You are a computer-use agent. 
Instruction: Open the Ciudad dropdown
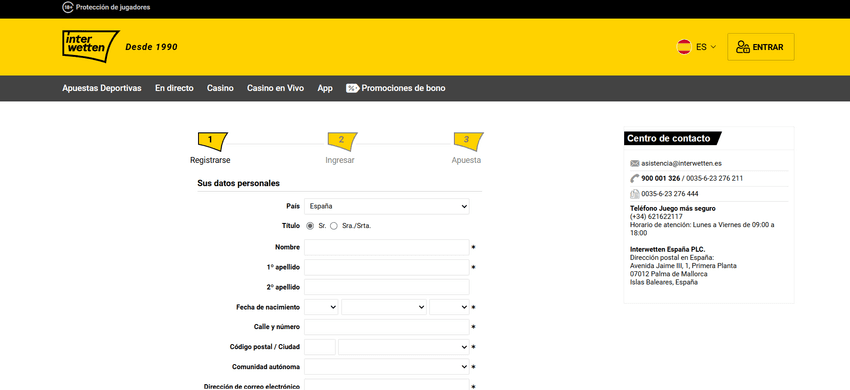[404, 347]
